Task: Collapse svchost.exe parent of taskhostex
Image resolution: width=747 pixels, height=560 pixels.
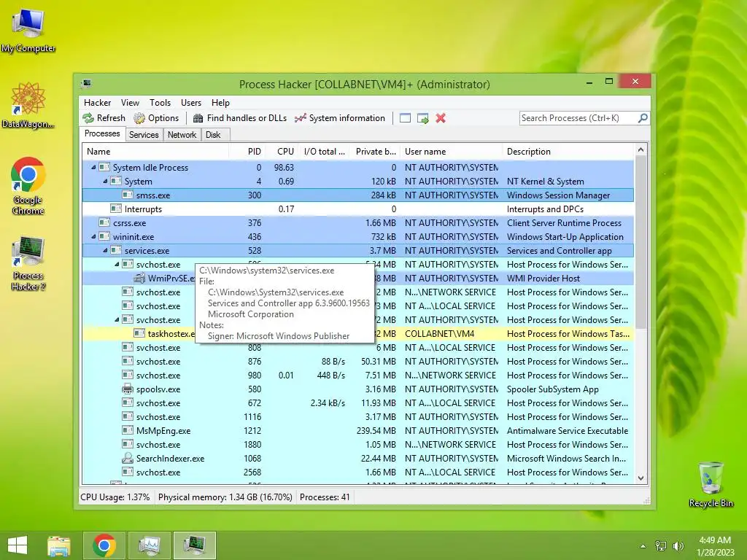Action: pyautogui.click(x=117, y=319)
